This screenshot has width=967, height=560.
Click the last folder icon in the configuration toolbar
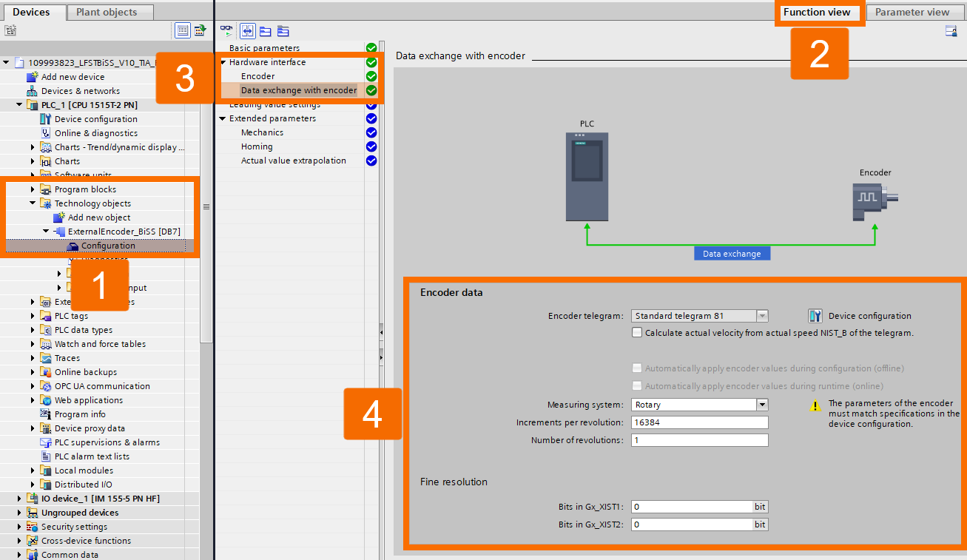283,31
